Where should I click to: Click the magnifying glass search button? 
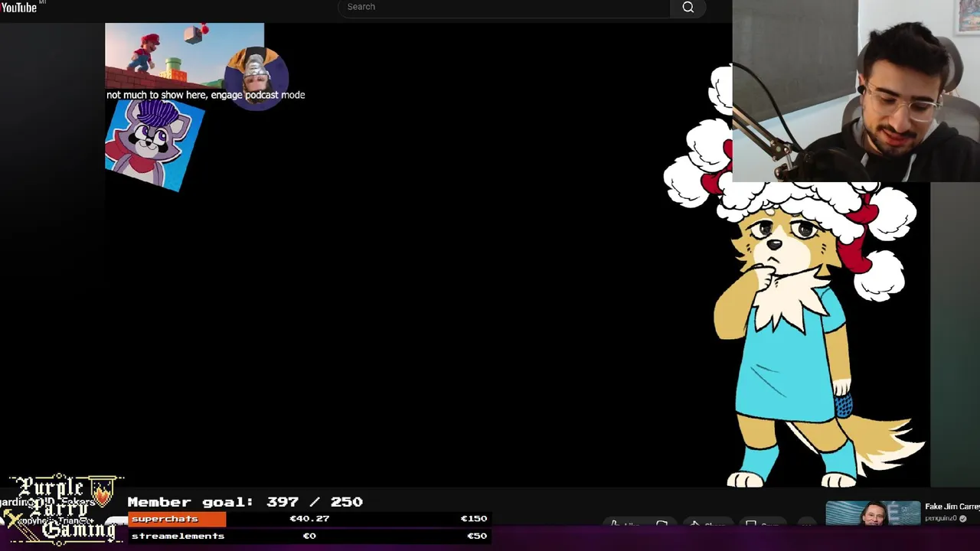pyautogui.click(x=688, y=8)
